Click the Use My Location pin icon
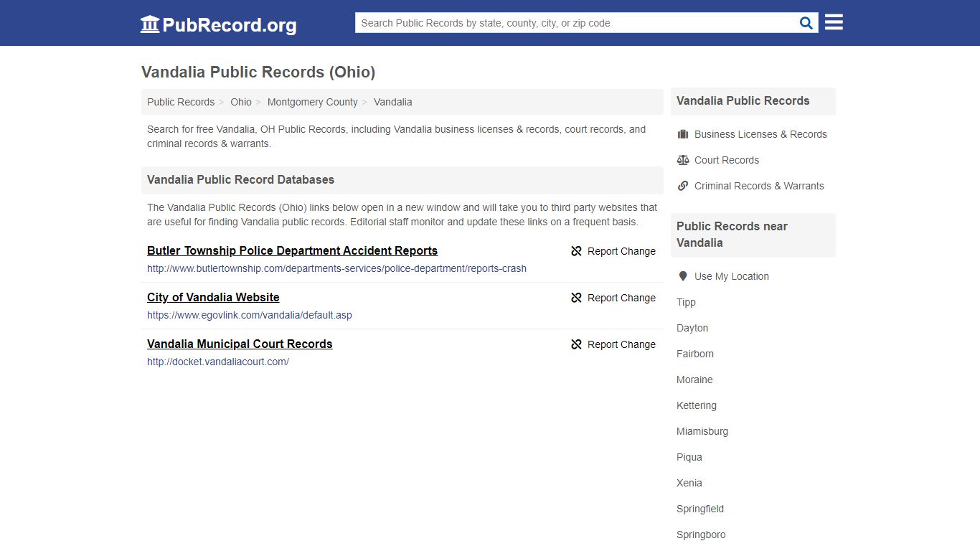This screenshot has height=551, width=980. (x=683, y=276)
